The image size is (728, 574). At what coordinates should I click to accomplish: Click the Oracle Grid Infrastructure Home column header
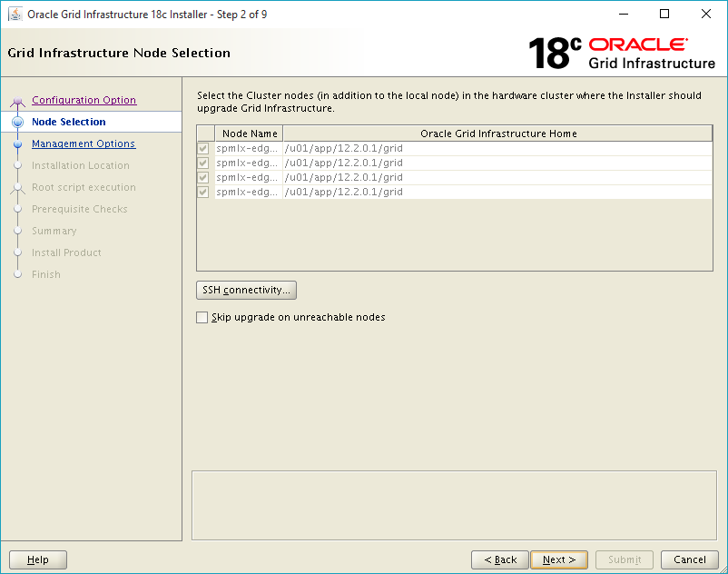[x=498, y=134]
